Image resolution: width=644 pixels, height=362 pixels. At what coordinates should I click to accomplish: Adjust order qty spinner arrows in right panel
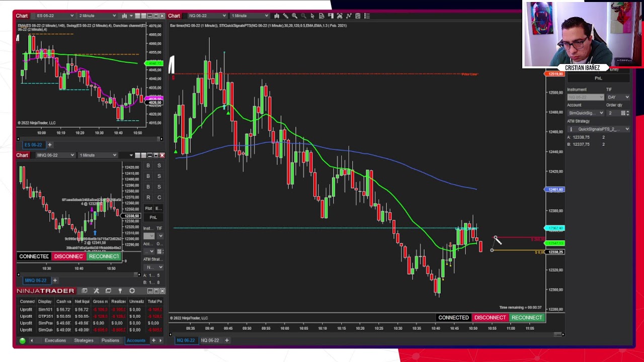point(627,113)
